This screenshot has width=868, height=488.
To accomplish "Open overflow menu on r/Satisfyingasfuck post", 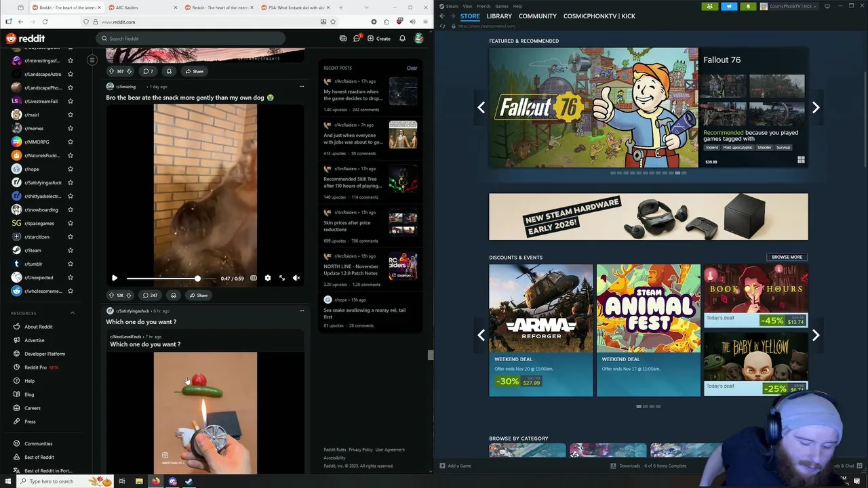I will (x=302, y=310).
